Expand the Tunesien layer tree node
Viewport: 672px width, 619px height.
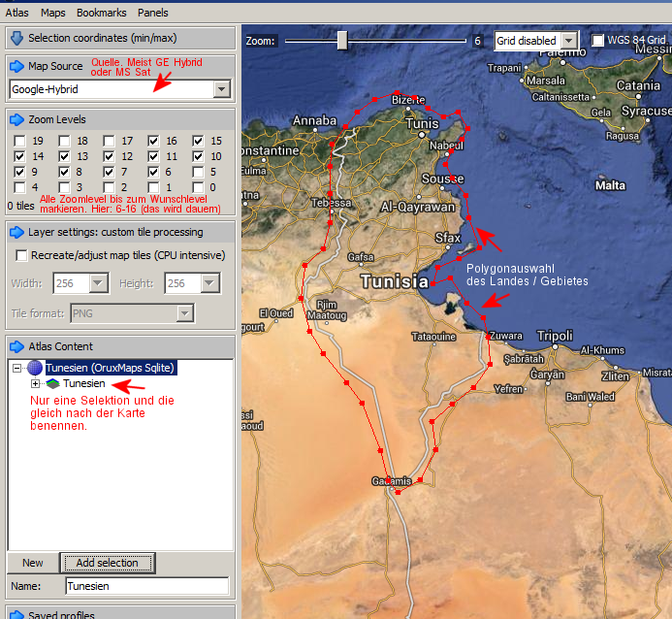35,384
